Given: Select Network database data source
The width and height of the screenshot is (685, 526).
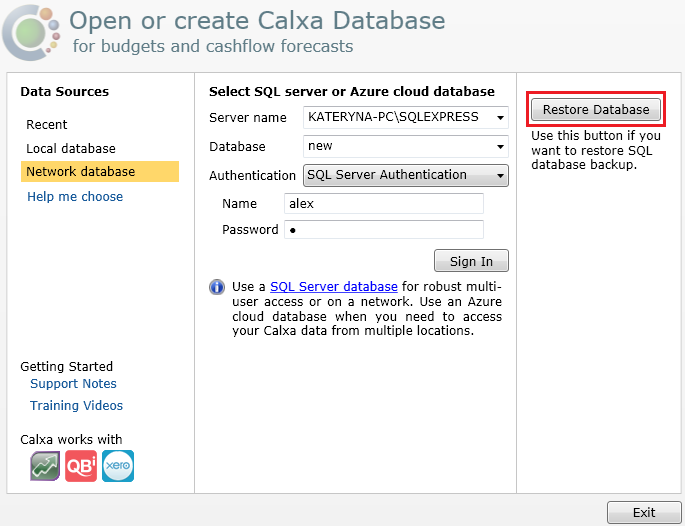Looking at the screenshot, I should (100, 171).
